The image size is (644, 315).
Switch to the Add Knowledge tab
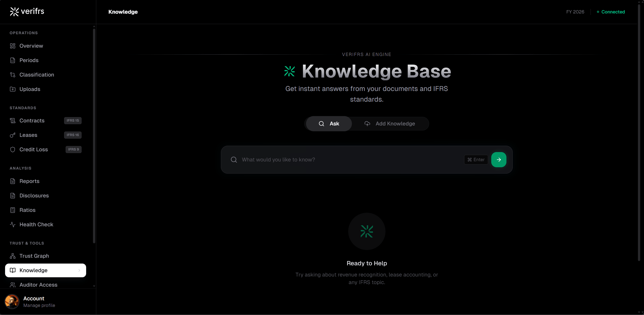tap(390, 124)
